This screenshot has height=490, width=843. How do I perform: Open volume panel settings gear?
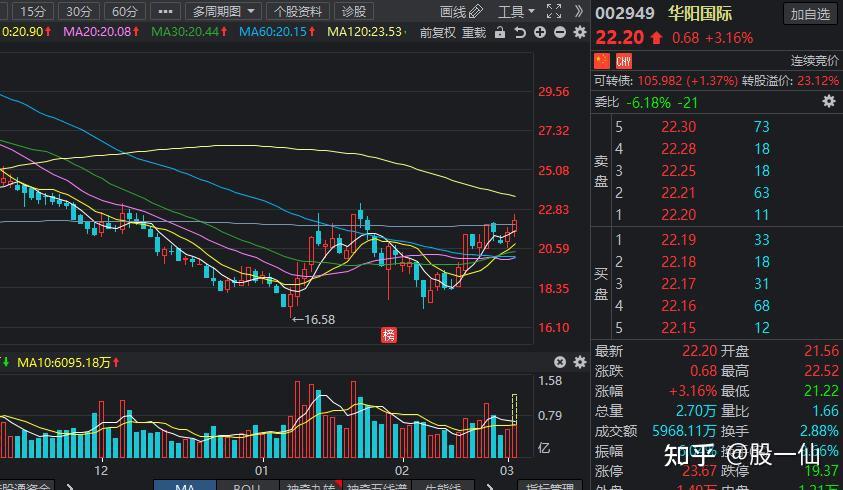pos(578,362)
